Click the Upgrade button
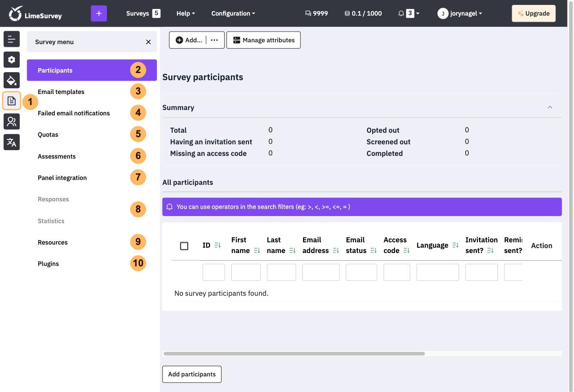 pos(534,13)
